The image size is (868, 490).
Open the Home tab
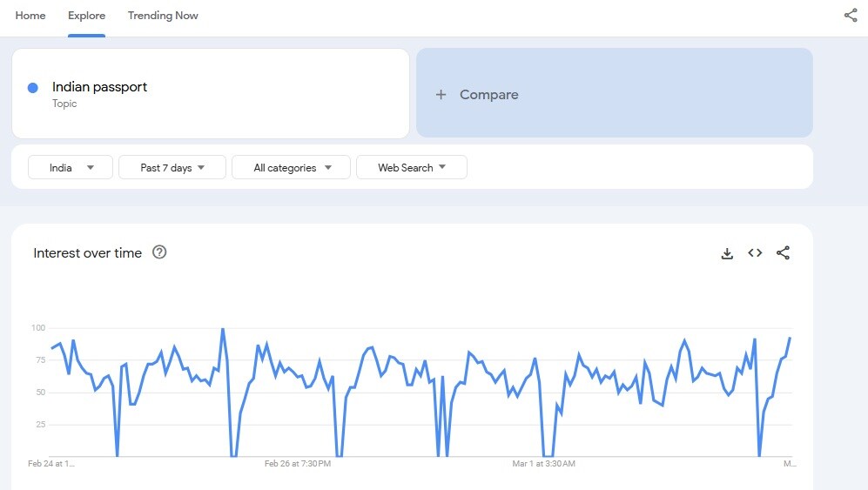click(x=30, y=16)
